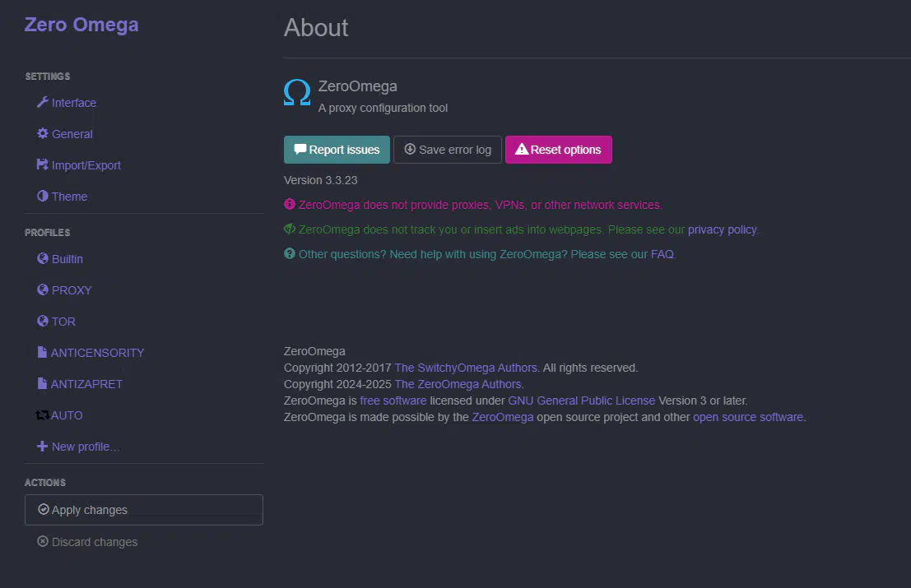
Task: Go to Import/Export settings
Action: pos(86,165)
